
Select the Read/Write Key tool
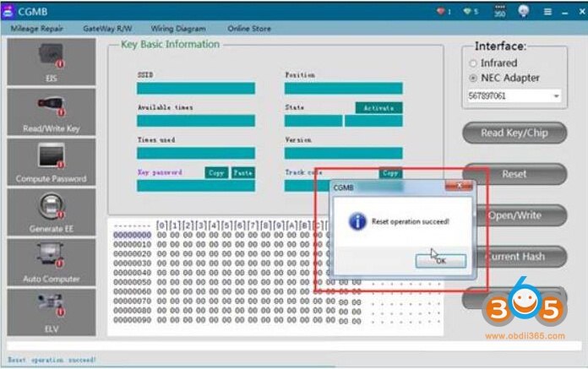52,112
